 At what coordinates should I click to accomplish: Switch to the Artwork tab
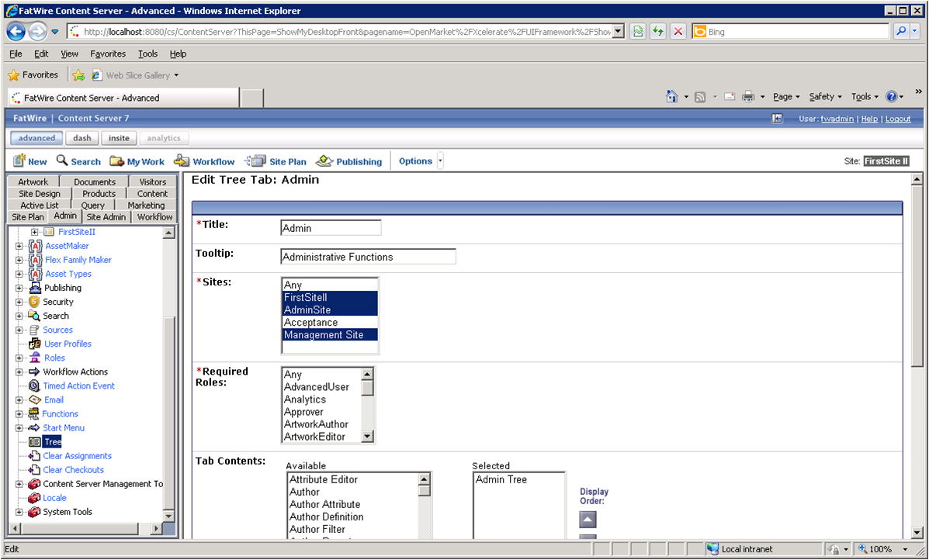coord(33,182)
